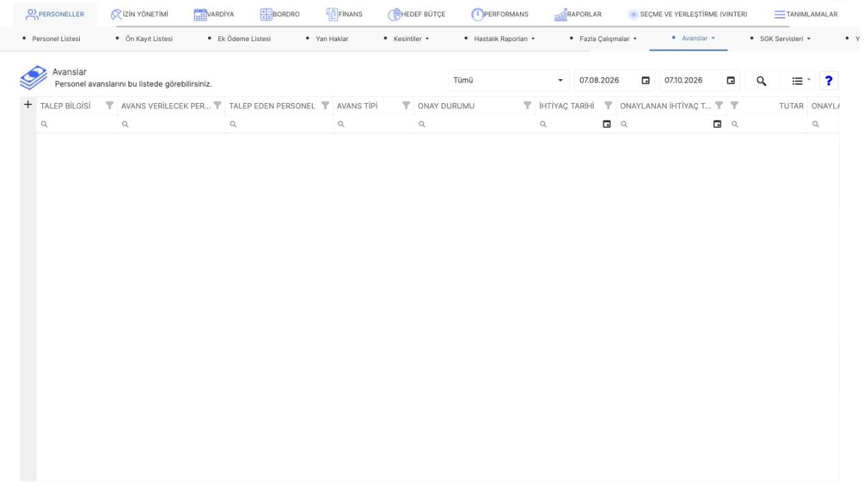This screenshot has height=488, width=868.
Task: Click the Vardiya calendar icon
Action: 201,14
